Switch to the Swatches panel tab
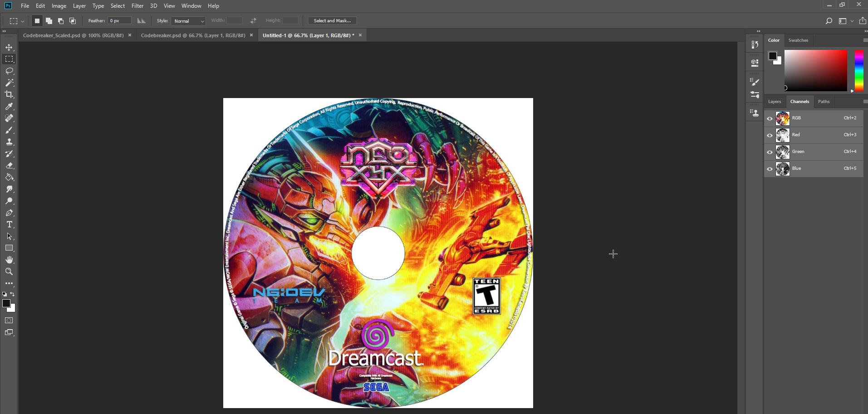Screen dimensions: 868x414 coord(798,40)
